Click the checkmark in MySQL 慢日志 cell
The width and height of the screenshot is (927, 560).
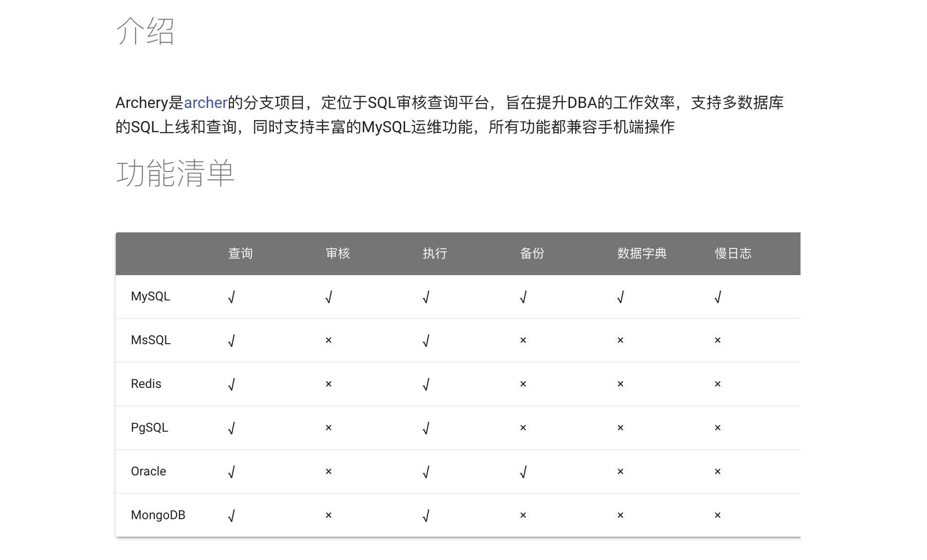pyautogui.click(x=718, y=297)
